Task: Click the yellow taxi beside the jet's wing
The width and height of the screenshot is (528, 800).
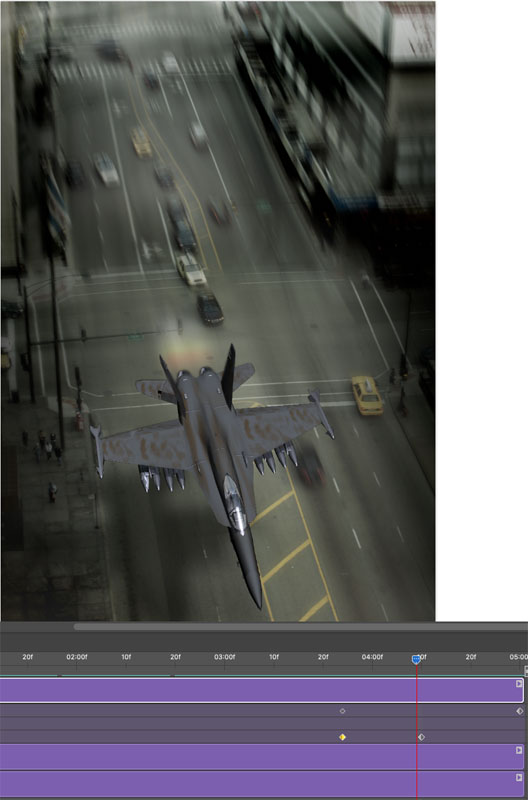Action: point(367,395)
